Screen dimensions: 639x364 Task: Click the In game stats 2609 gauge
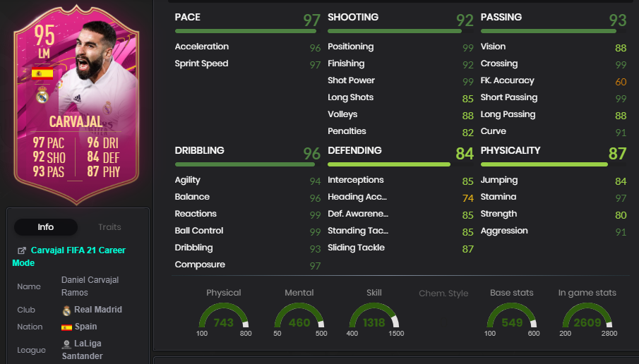pyautogui.click(x=587, y=316)
